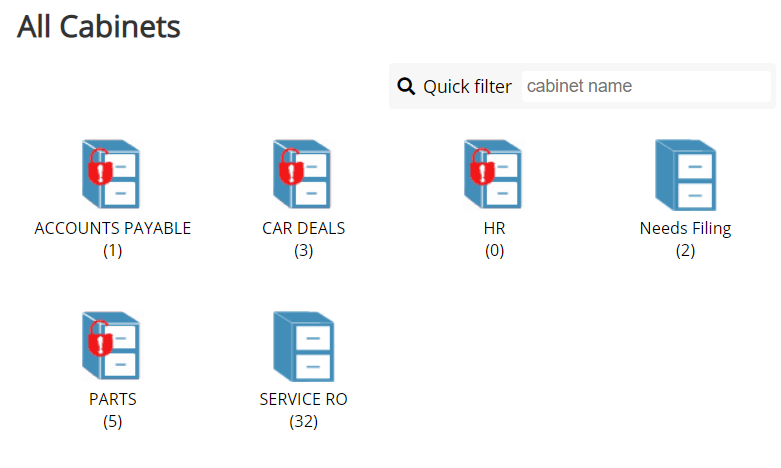Open the SERVICE RO cabinet icon
Viewport: 781px width, 468px height.
tap(303, 346)
